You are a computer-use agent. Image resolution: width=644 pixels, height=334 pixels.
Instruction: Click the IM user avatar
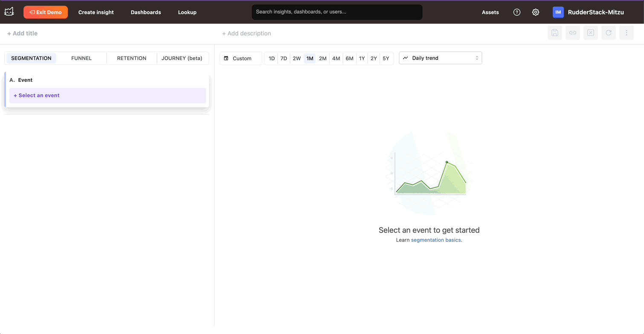click(x=558, y=12)
